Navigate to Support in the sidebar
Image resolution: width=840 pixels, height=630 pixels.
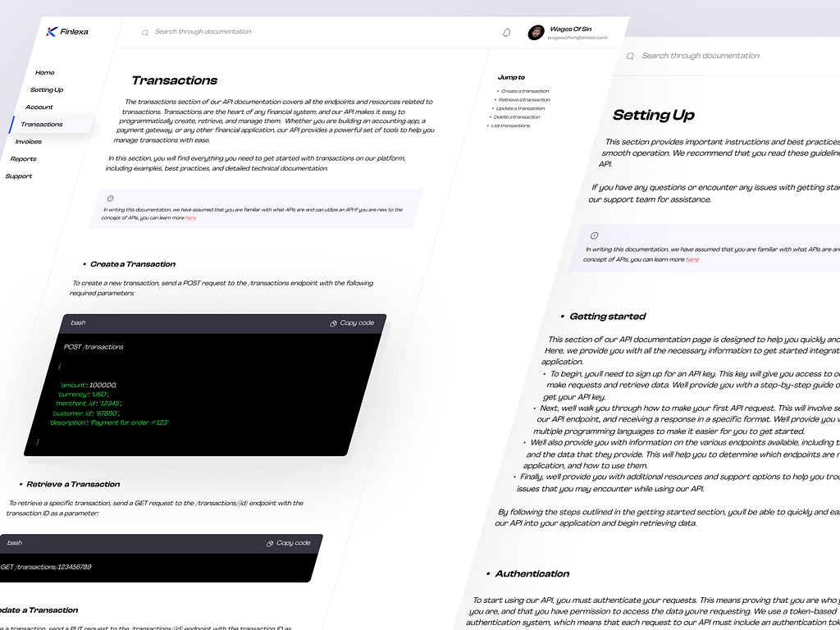tap(19, 176)
